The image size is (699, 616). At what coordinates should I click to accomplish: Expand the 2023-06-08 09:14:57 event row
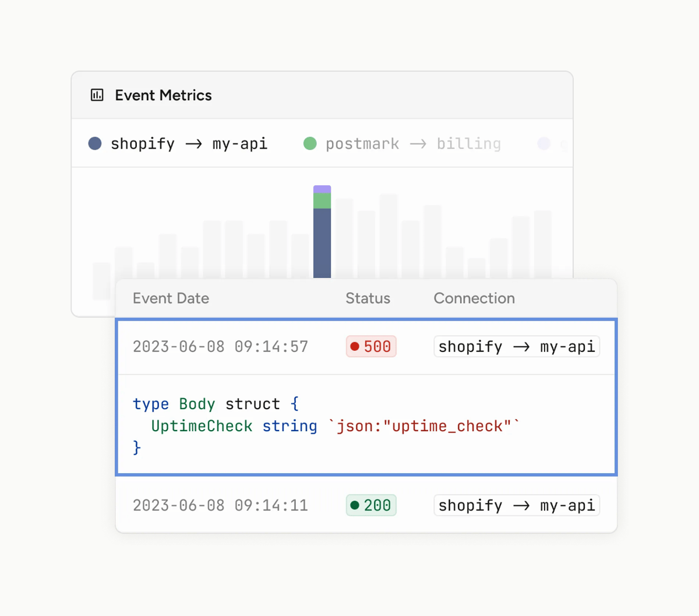click(221, 346)
